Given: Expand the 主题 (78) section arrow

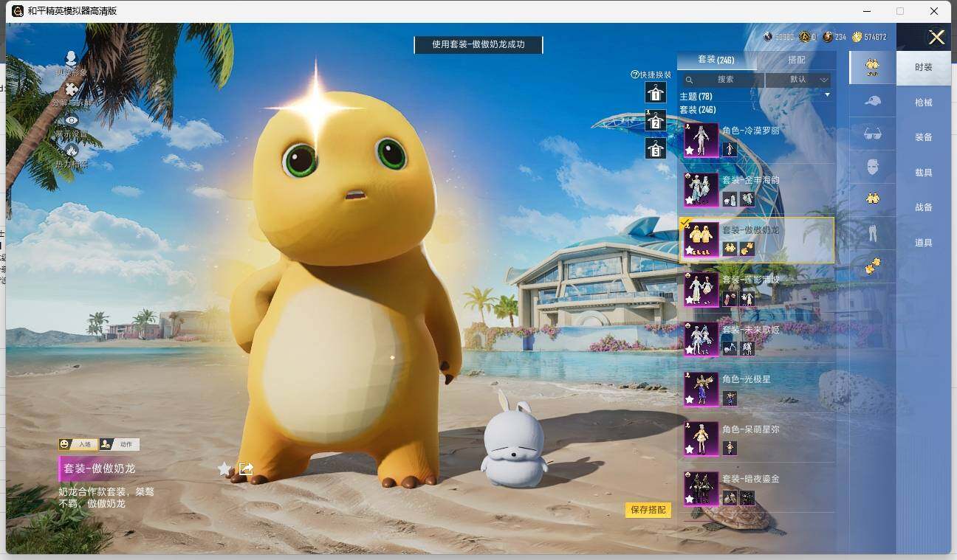Looking at the screenshot, I should point(827,95).
